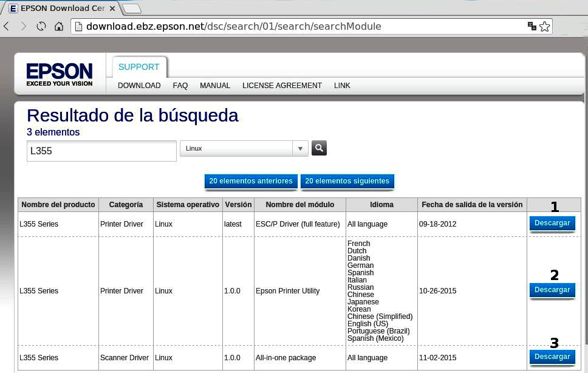Click the Nombre del módulo column header
This screenshot has height=373, width=588.
[300, 205]
